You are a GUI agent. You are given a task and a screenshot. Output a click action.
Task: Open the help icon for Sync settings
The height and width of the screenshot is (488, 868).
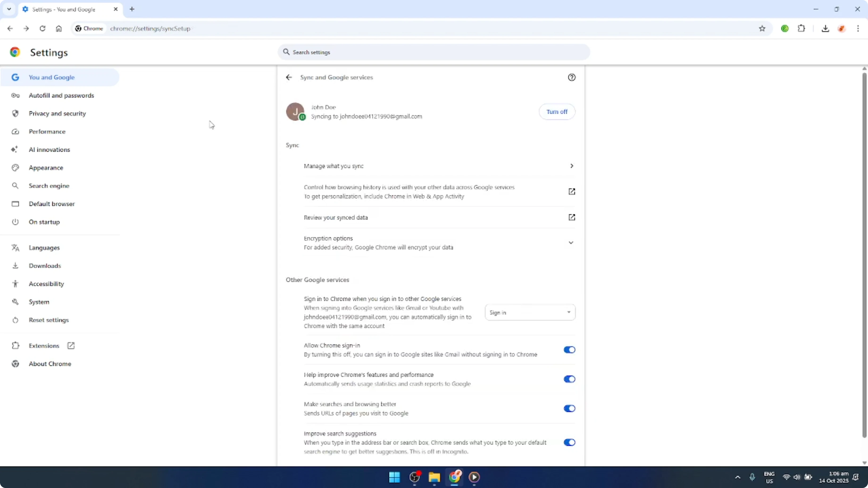tap(572, 77)
